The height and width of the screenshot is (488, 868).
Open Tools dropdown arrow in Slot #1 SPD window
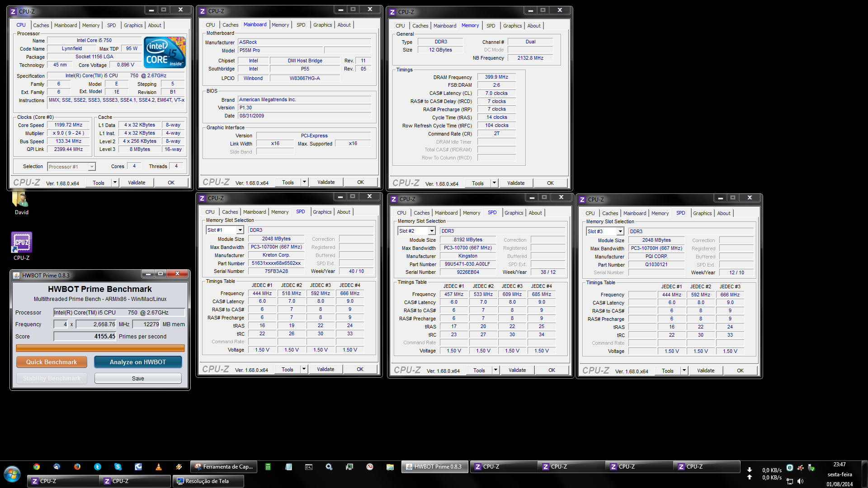click(x=304, y=369)
